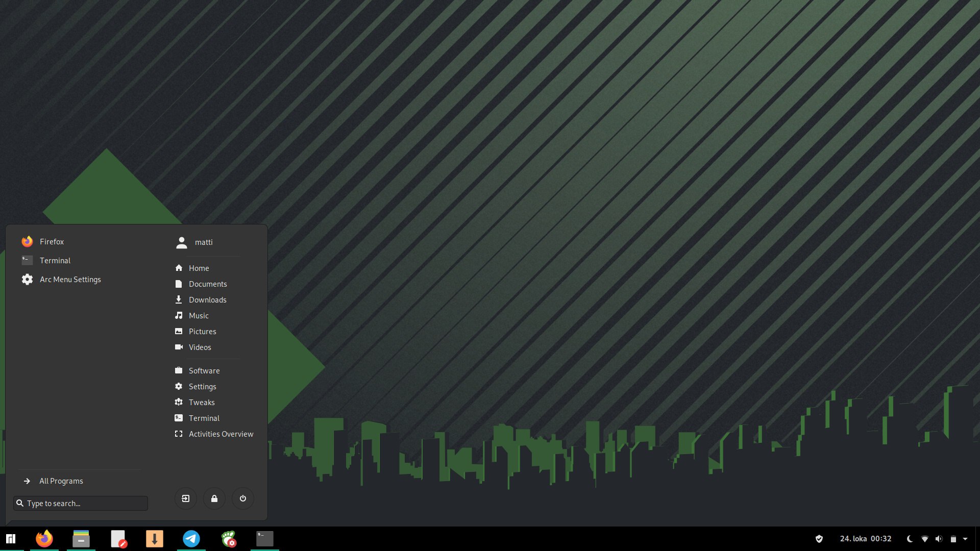Image resolution: width=980 pixels, height=551 pixels.
Task: Click the log out button
Action: point(186,498)
